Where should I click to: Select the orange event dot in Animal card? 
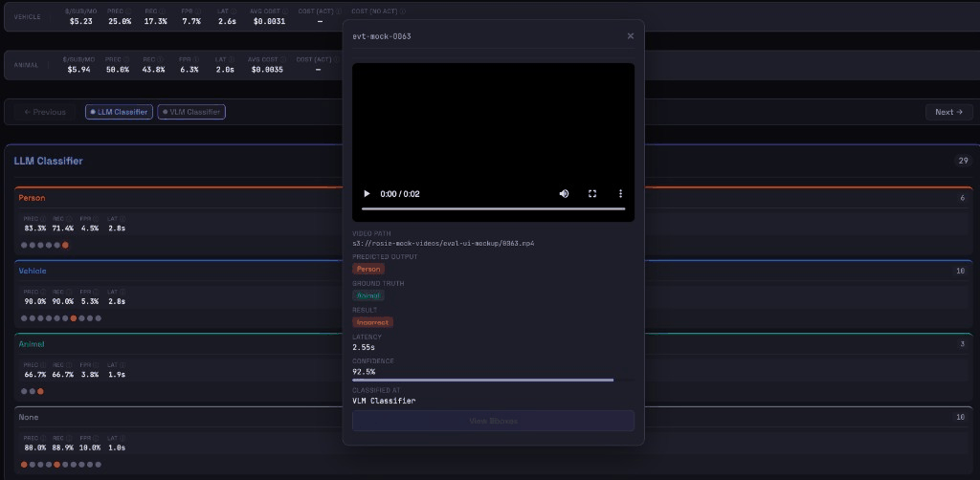[40, 391]
